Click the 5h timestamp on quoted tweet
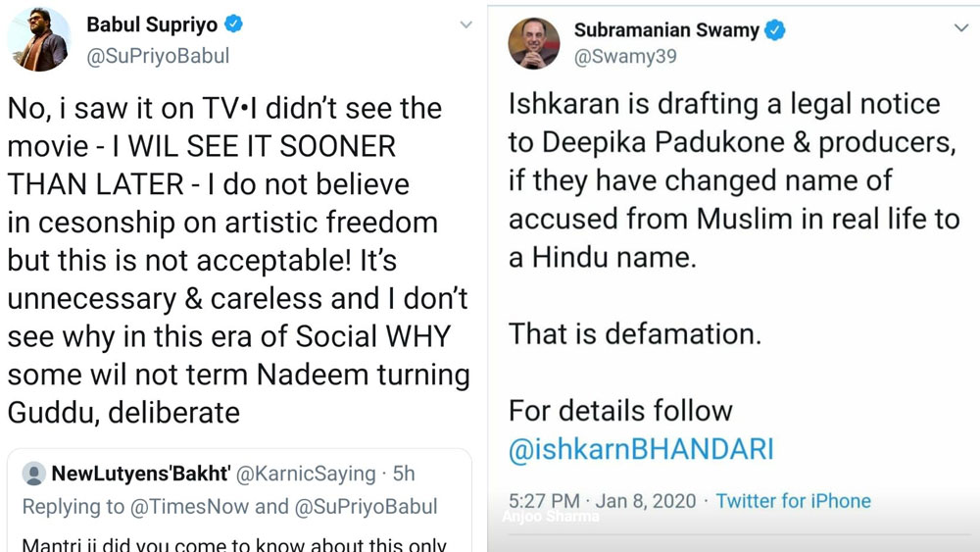This screenshot has width=980, height=552. [404, 474]
